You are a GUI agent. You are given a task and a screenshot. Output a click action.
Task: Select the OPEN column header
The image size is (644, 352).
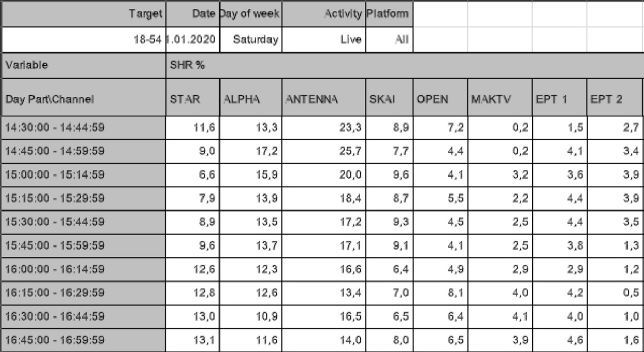pos(440,96)
